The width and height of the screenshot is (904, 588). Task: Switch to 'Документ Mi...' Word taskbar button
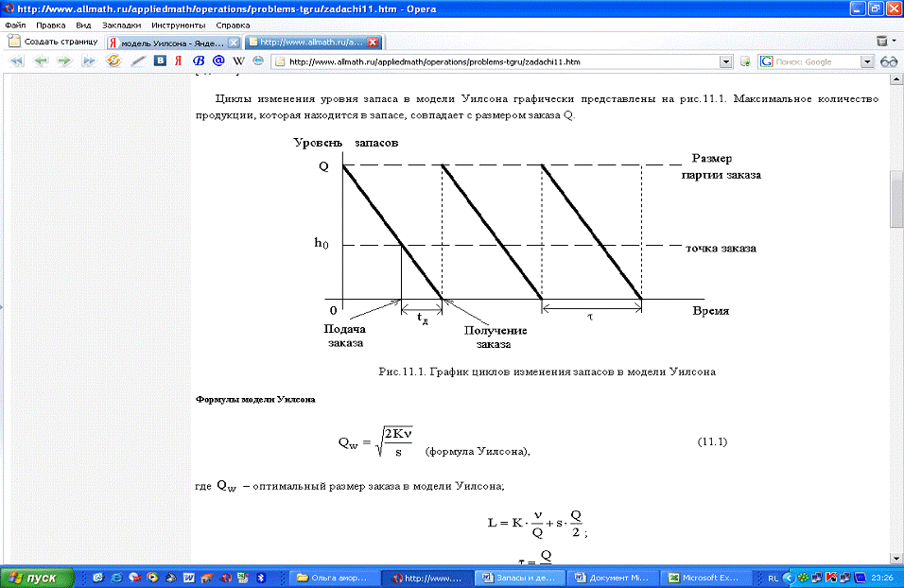[612, 578]
